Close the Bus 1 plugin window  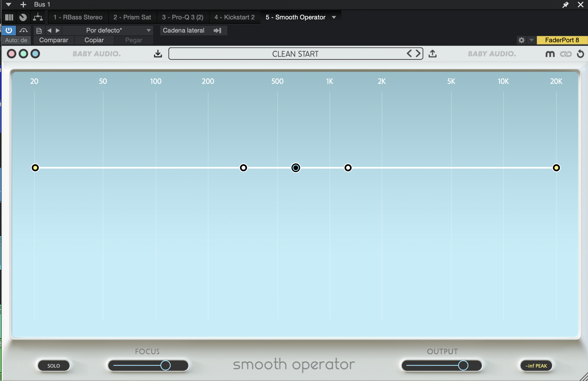point(581,5)
